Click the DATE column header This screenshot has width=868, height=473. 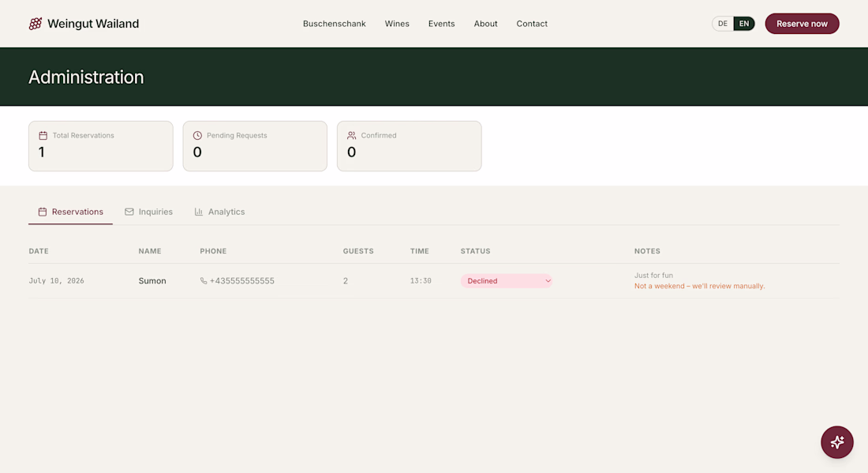[x=39, y=251]
